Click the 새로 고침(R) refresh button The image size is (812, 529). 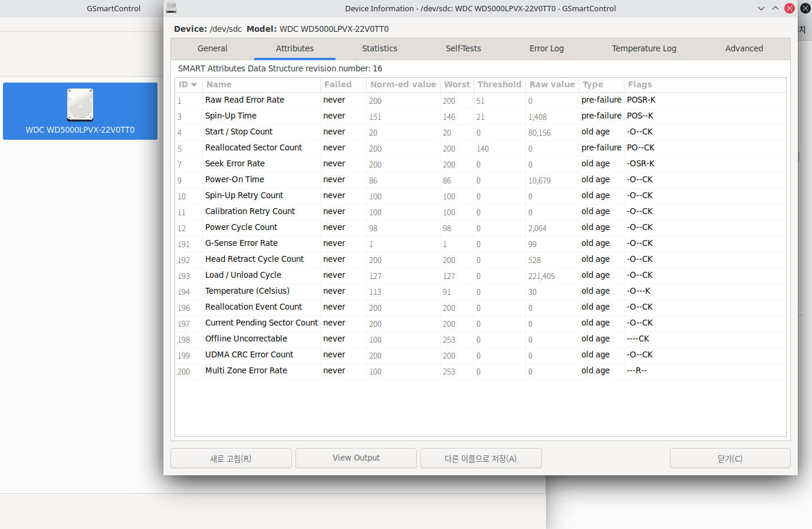(x=231, y=458)
